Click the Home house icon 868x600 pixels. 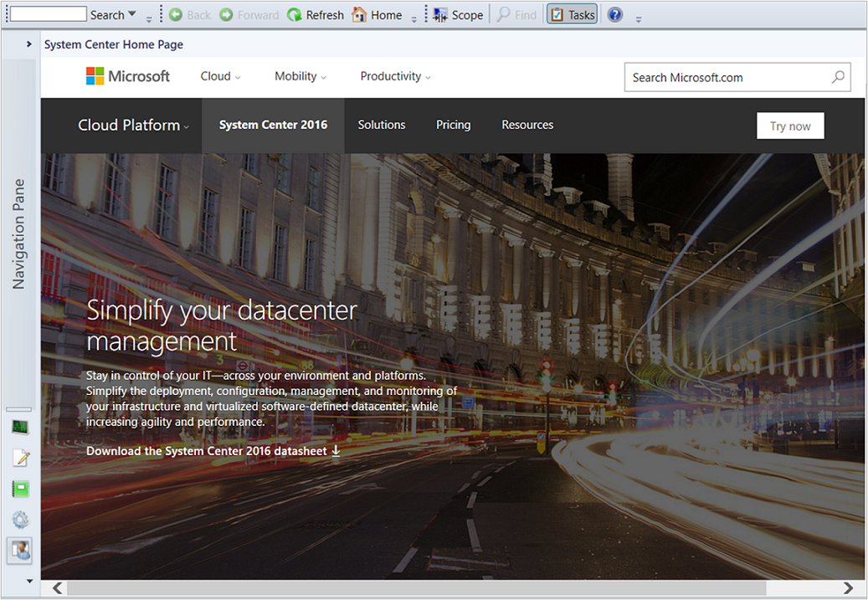pos(359,15)
